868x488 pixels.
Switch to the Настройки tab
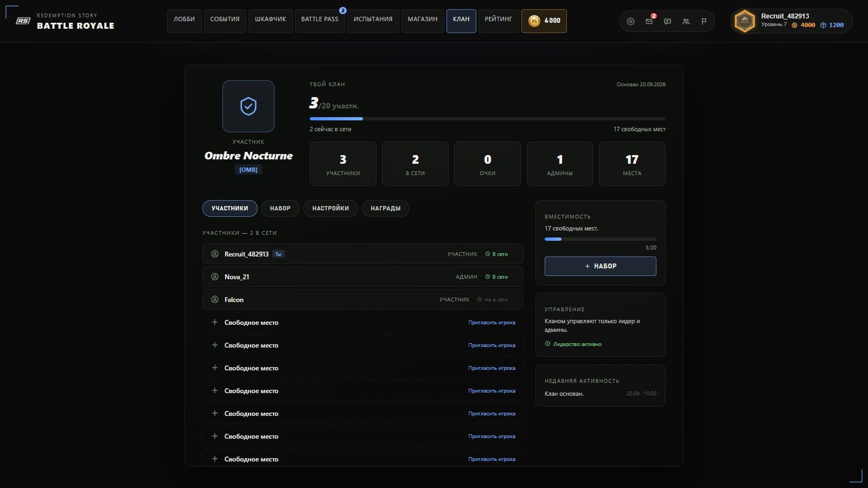tap(330, 208)
